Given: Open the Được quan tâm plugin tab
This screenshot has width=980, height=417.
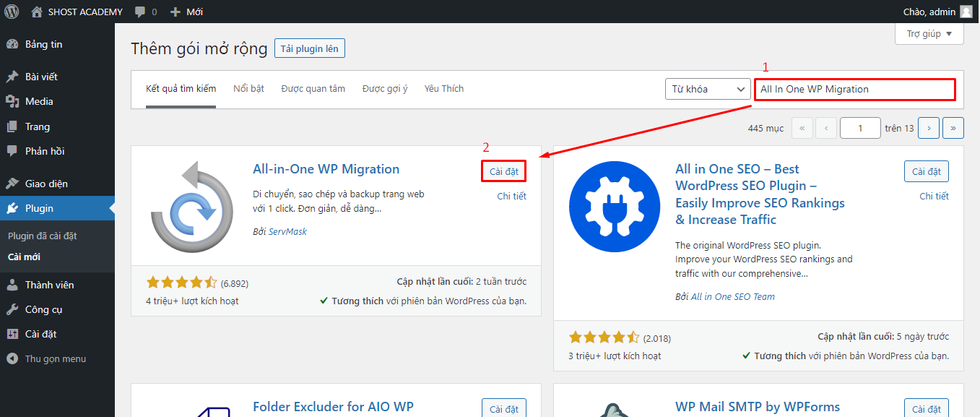Looking at the screenshot, I should click(x=312, y=87).
